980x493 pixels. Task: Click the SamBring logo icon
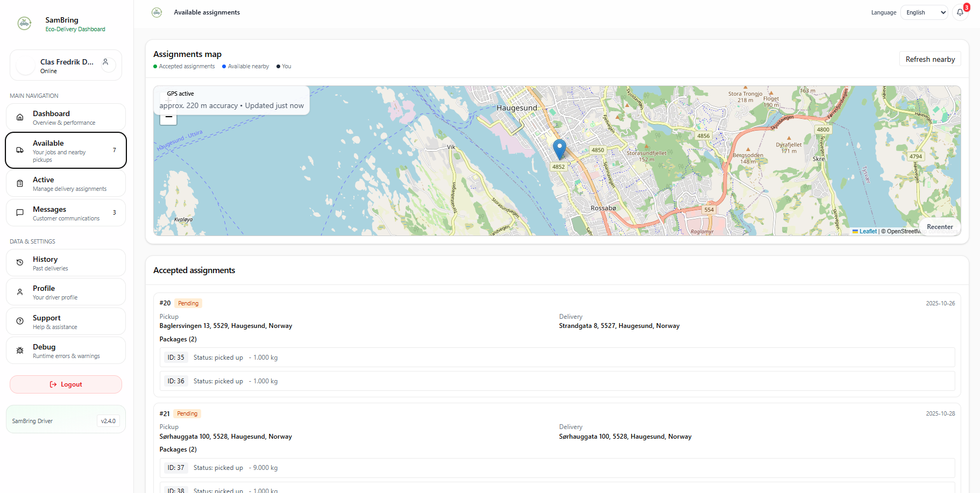coord(24,23)
